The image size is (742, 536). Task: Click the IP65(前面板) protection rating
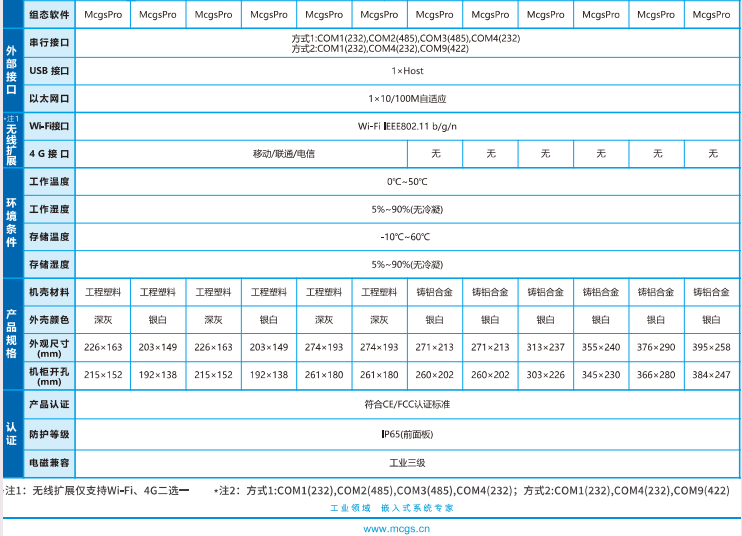(407, 434)
